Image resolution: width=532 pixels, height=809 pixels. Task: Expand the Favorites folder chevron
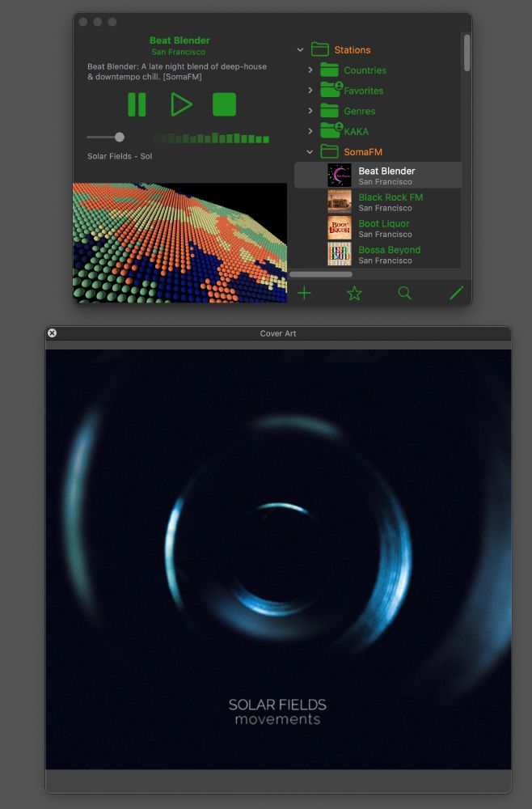[x=310, y=91]
